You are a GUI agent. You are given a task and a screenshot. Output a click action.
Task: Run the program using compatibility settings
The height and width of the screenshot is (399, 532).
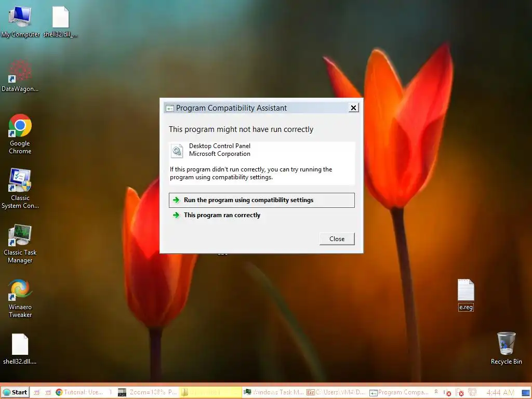262,200
